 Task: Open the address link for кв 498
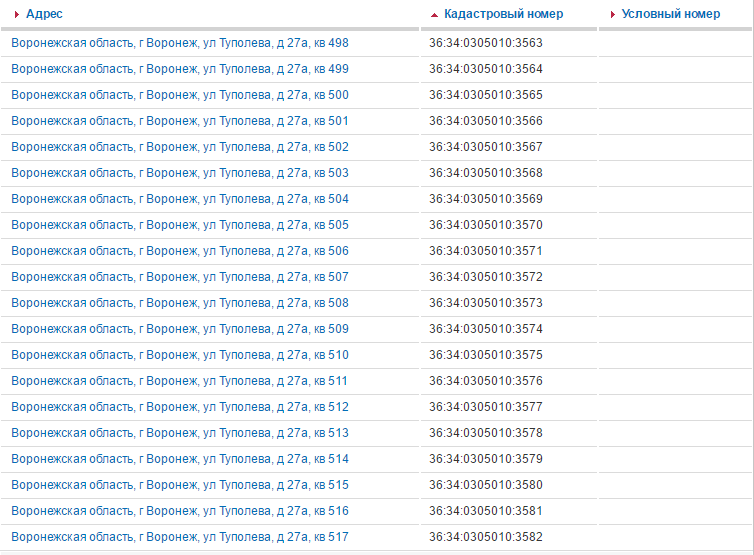[180, 43]
